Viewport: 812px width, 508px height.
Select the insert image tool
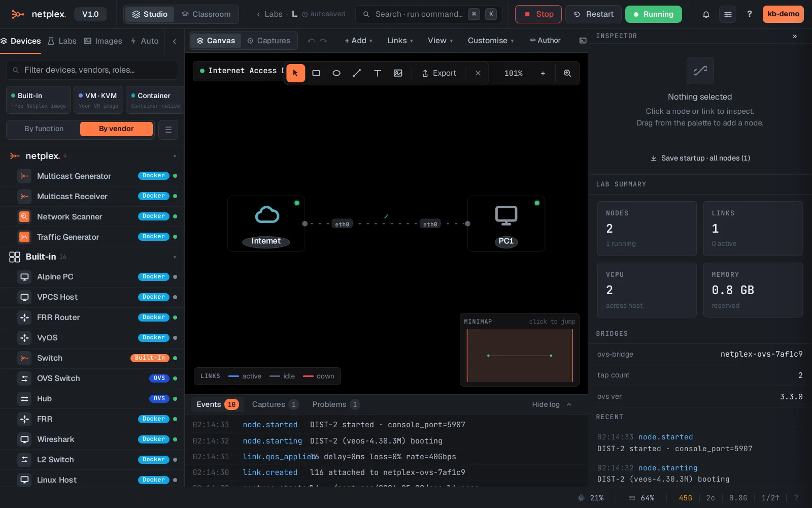pyautogui.click(x=398, y=73)
